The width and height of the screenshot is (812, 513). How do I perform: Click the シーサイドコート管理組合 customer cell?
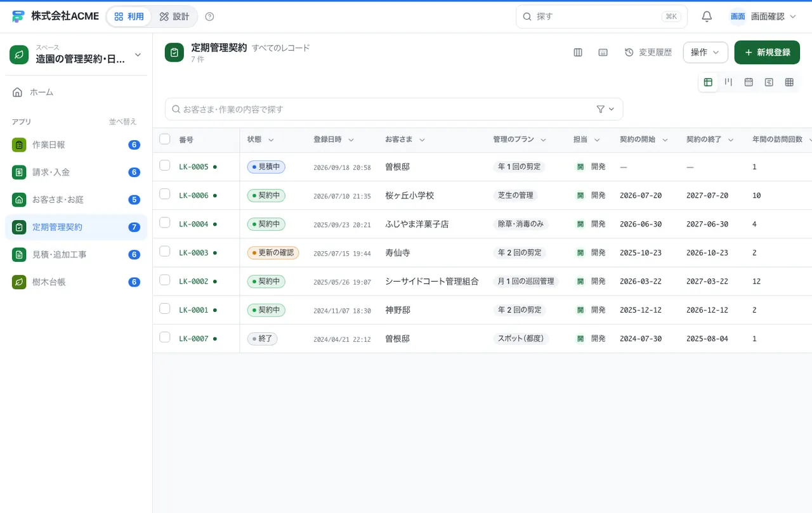click(432, 282)
